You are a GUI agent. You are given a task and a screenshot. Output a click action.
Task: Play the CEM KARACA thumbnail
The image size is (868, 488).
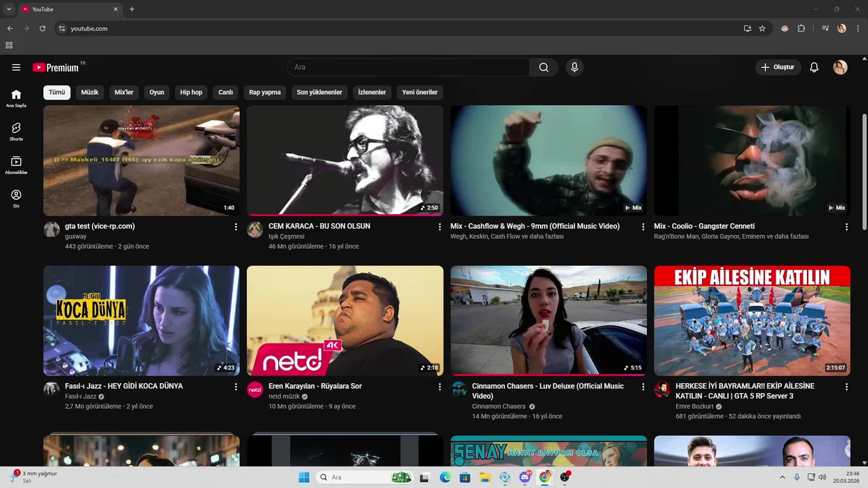[x=345, y=161]
